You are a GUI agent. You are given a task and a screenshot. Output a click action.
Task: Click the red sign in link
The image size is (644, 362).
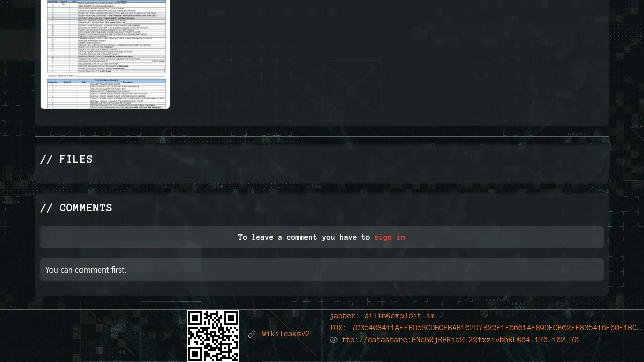click(x=389, y=237)
